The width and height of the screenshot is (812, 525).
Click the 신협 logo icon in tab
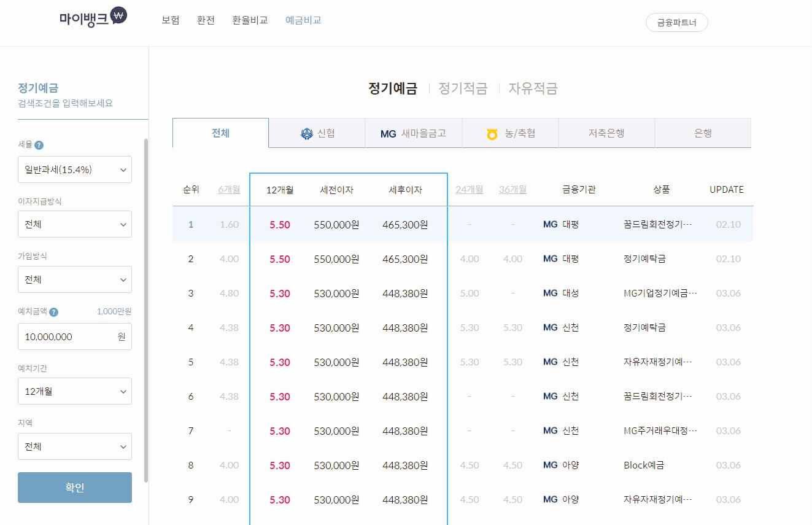pyautogui.click(x=307, y=133)
